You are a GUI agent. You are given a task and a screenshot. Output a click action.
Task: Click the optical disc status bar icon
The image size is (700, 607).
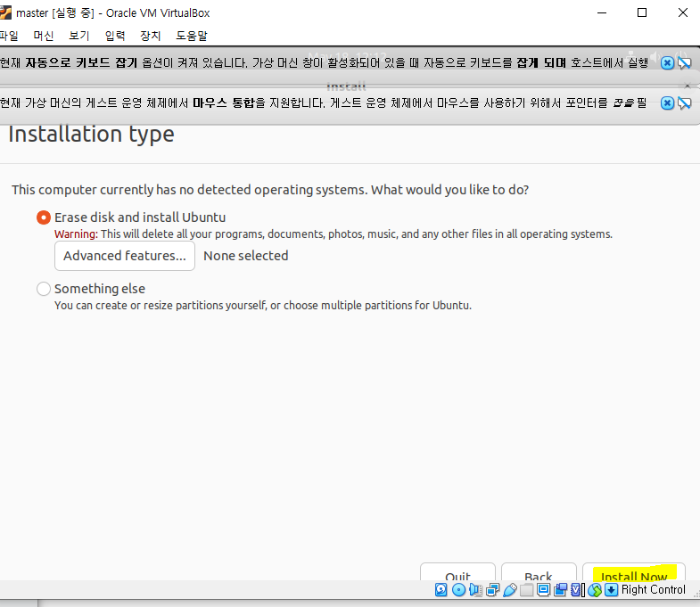tap(458, 589)
